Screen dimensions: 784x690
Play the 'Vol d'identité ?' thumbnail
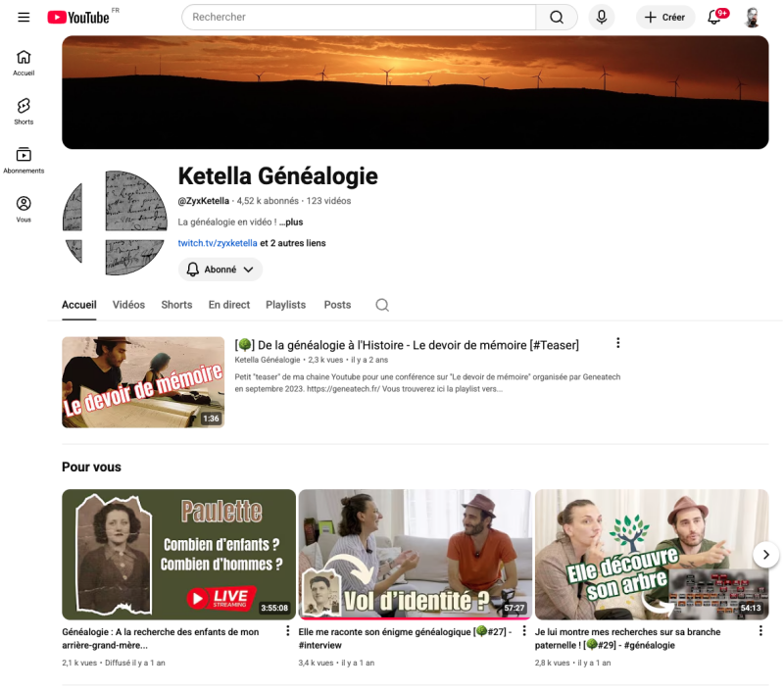coord(415,555)
